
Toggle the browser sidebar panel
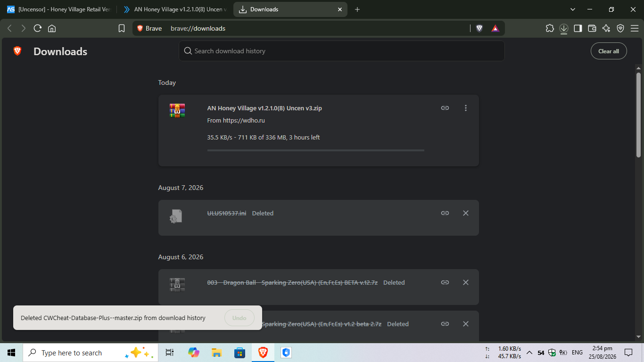[x=578, y=28]
